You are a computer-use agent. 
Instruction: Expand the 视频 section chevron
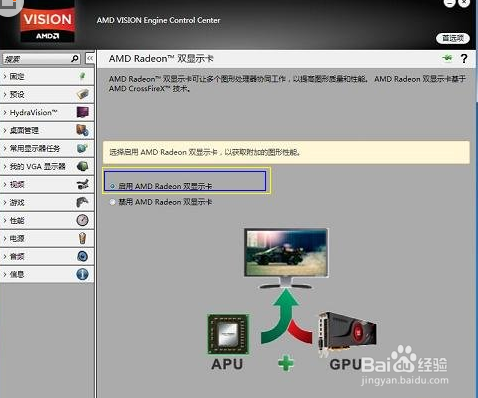(x=5, y=184)
